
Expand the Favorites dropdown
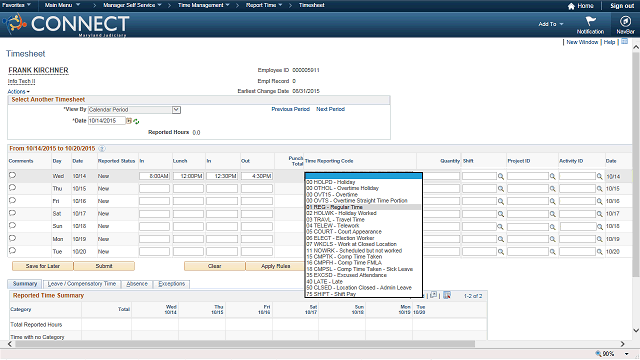click(29, 5)
